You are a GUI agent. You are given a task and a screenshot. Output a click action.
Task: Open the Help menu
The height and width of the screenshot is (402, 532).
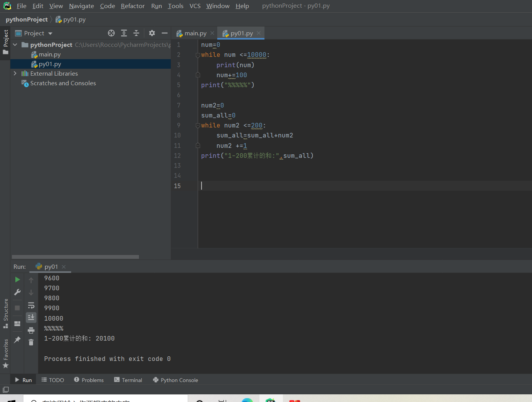[x=242, y=6]
